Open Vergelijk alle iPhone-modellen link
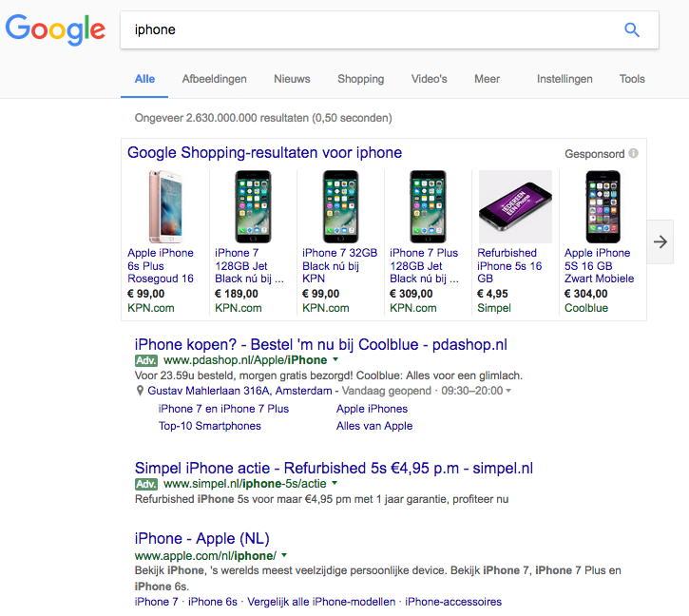The height and width of the screenshot is (616, 689). pyautogui.click(x=321, y=602)
